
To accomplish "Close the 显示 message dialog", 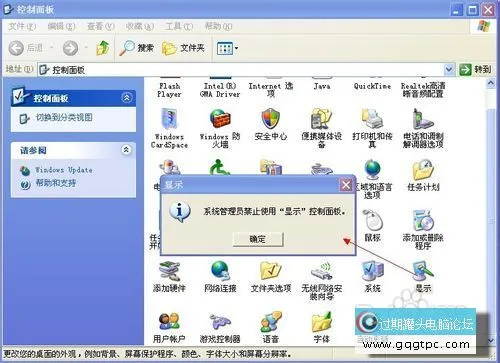I will [x=346, y=185].
